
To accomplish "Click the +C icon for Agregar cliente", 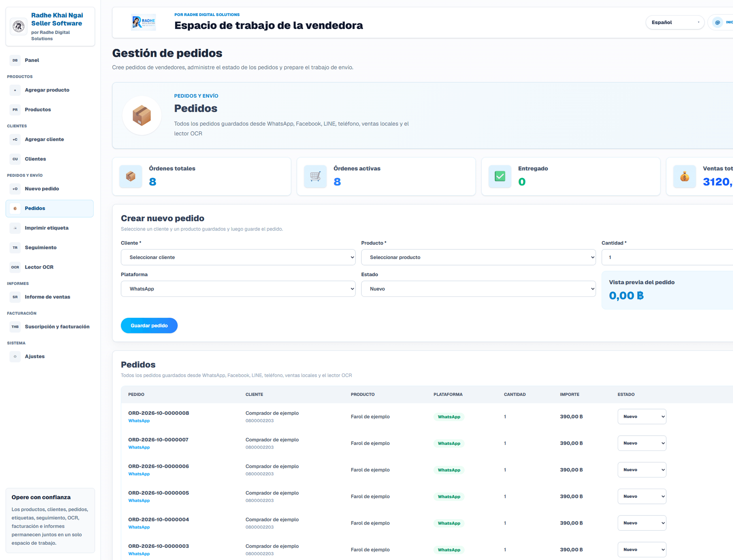I will (x=15, y=139).
